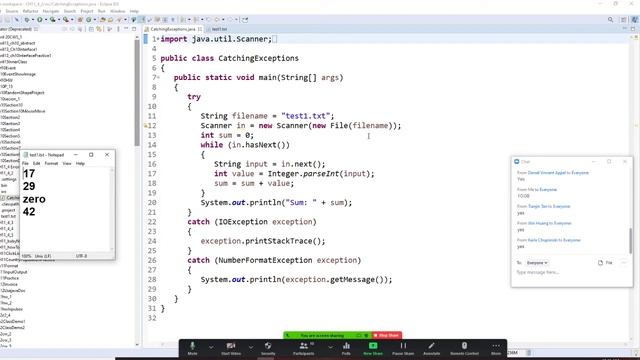This screenshot has width=640, height=360.
Task: Open Notepad Help menu
Action: pyautogui.click(x=80, y=163)
